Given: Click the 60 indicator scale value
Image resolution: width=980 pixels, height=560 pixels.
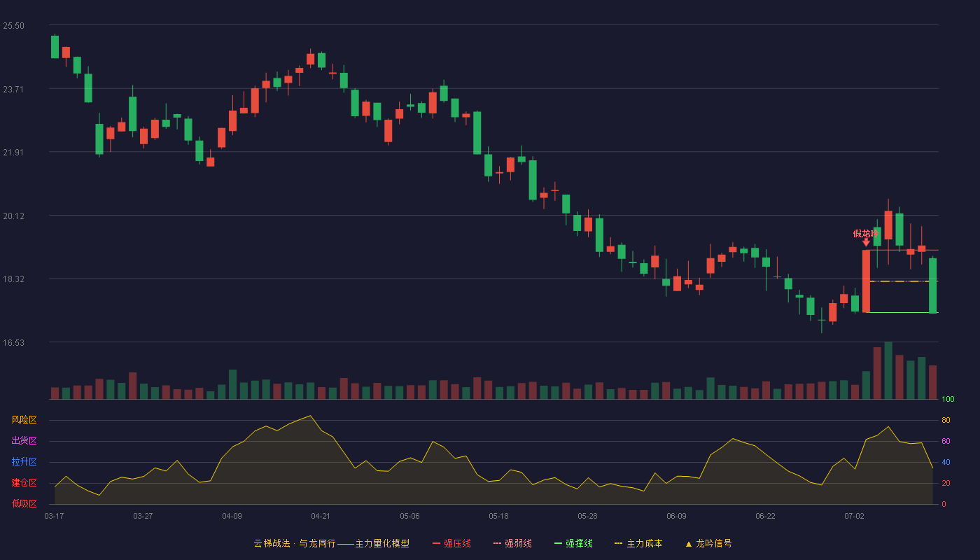Looking at the screenshot, I should click(946, 442).
